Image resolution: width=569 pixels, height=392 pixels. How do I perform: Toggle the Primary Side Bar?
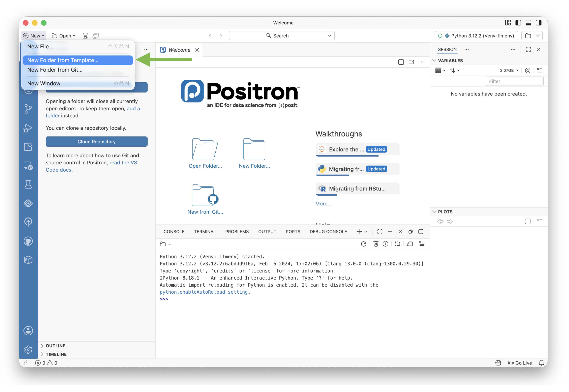(x=518, y=23)
